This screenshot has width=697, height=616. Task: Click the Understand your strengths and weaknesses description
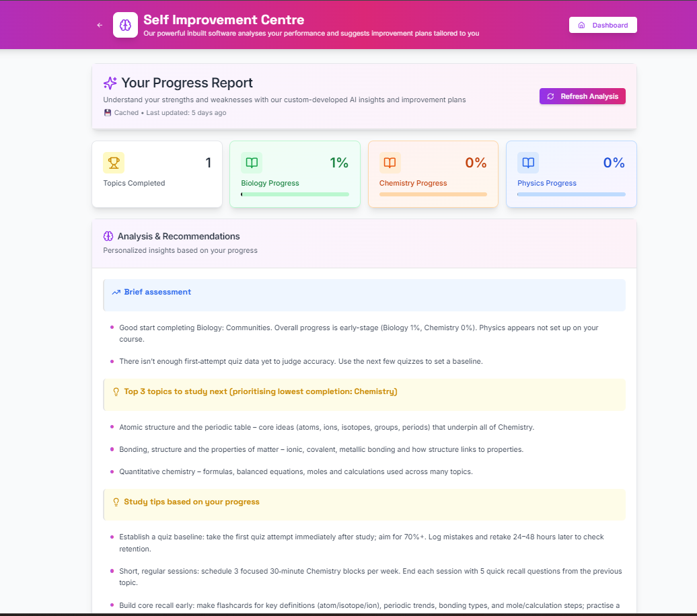(285, 100)
